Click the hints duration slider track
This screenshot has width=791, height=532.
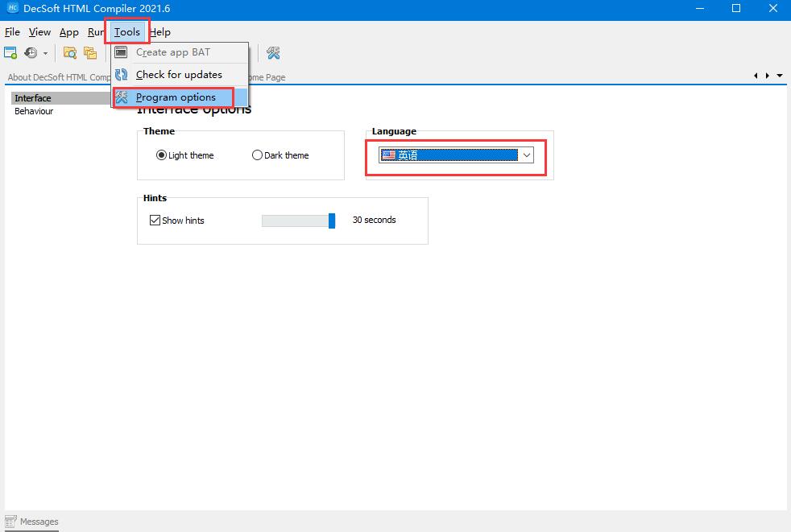tap(298, 221)
